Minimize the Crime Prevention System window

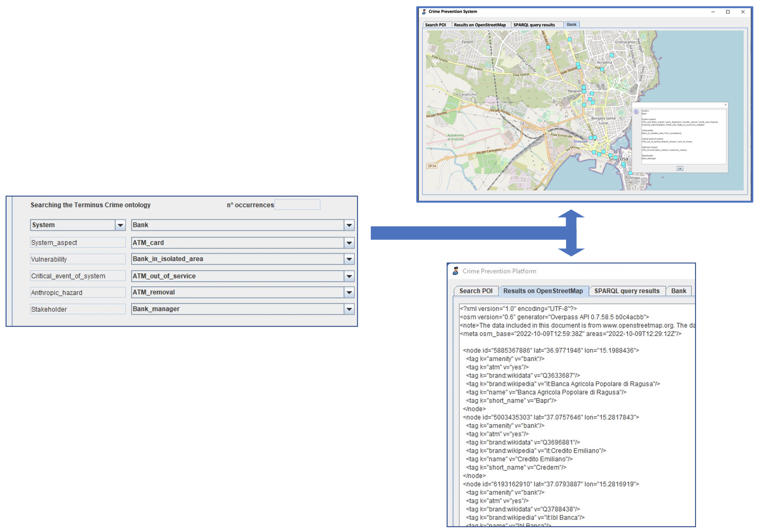(x=713, y=12)
